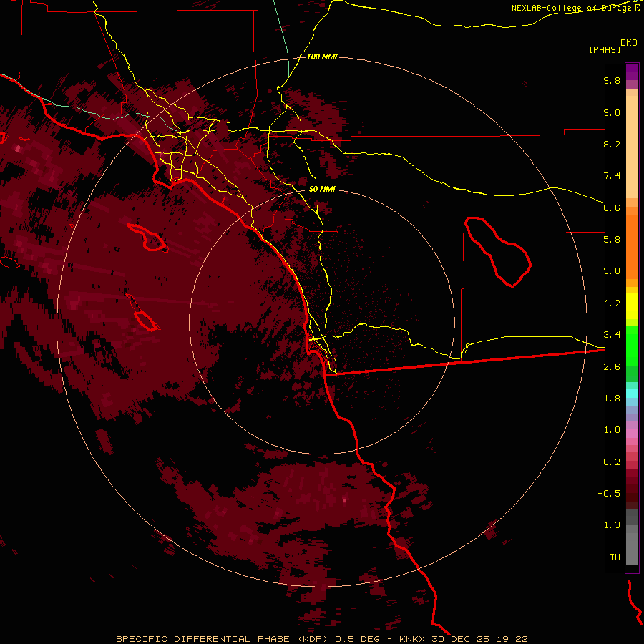
Task: Select the 9.8 value on the color scale
Action: point(612,80)
